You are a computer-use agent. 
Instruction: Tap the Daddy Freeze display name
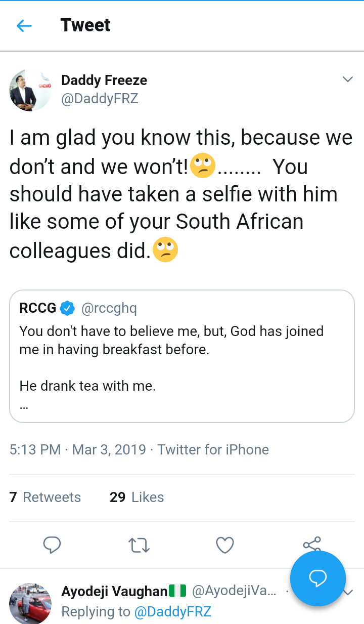[104, 80]
